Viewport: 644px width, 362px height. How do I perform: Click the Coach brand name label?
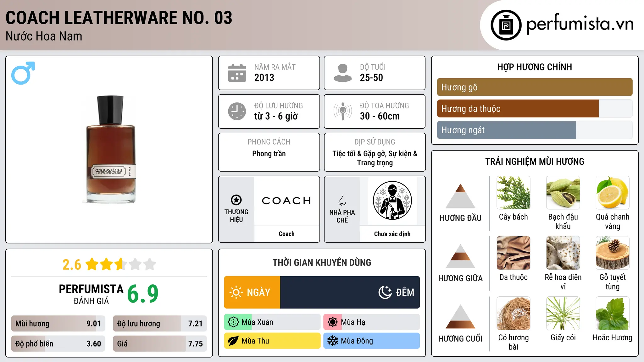coord(286,234)
